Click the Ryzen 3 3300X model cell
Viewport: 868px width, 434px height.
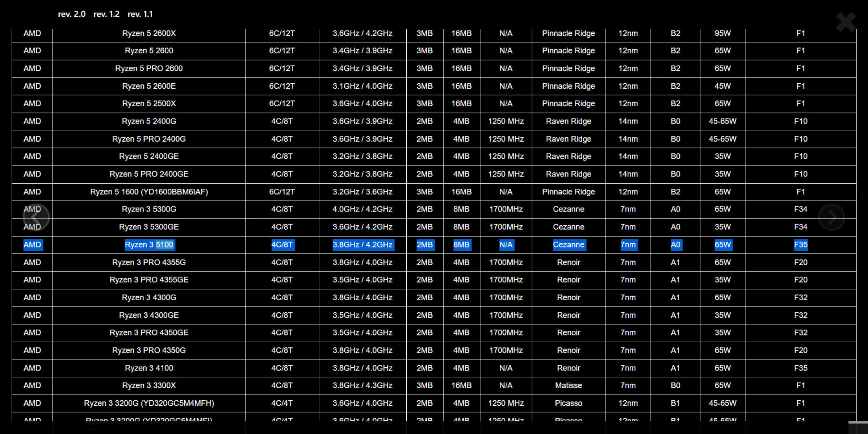click(x=149, y=385)
